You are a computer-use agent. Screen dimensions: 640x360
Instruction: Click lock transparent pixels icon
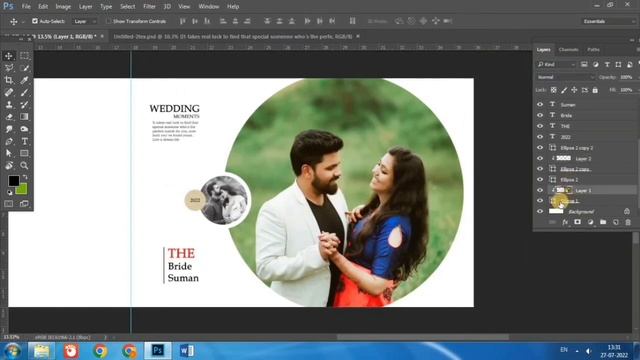553,90
